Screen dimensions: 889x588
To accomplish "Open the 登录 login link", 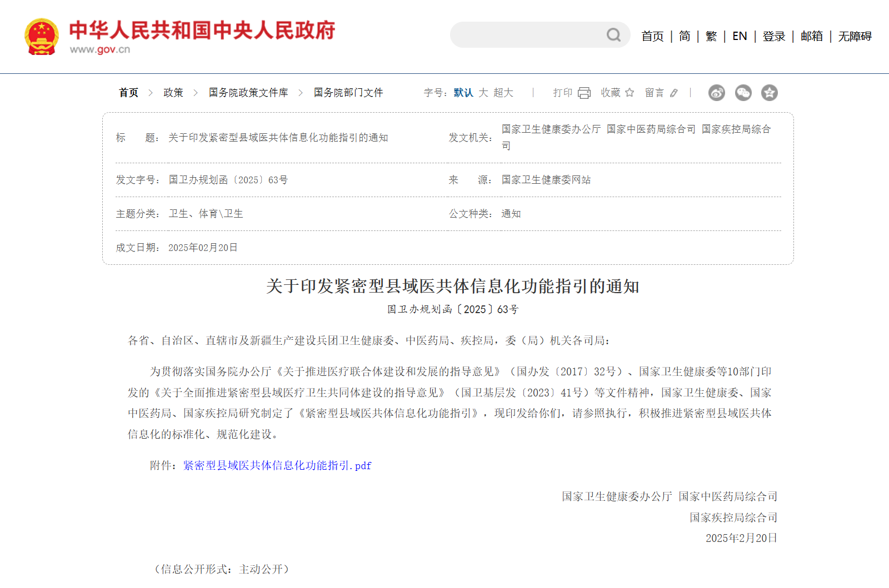I will point(773,36).
